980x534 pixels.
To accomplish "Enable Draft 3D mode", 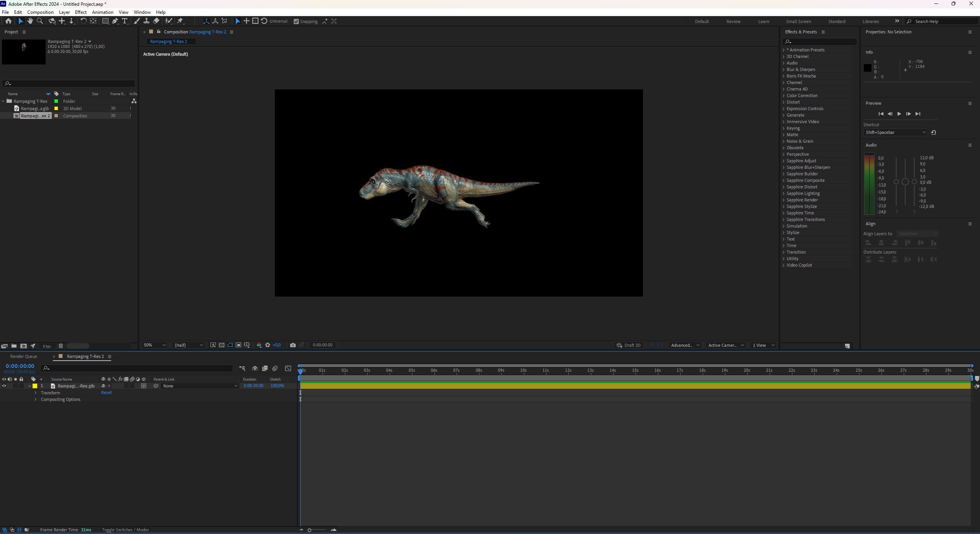I will [628, 345].
